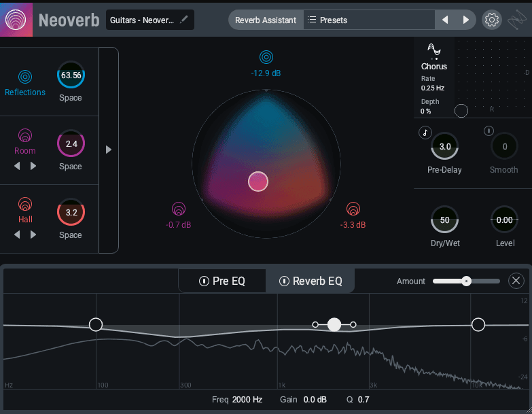Image resolution: width=532 pixels, height=414 pixels.
Task: Click the EQ Amount slider handle
Action: (467, 281)
